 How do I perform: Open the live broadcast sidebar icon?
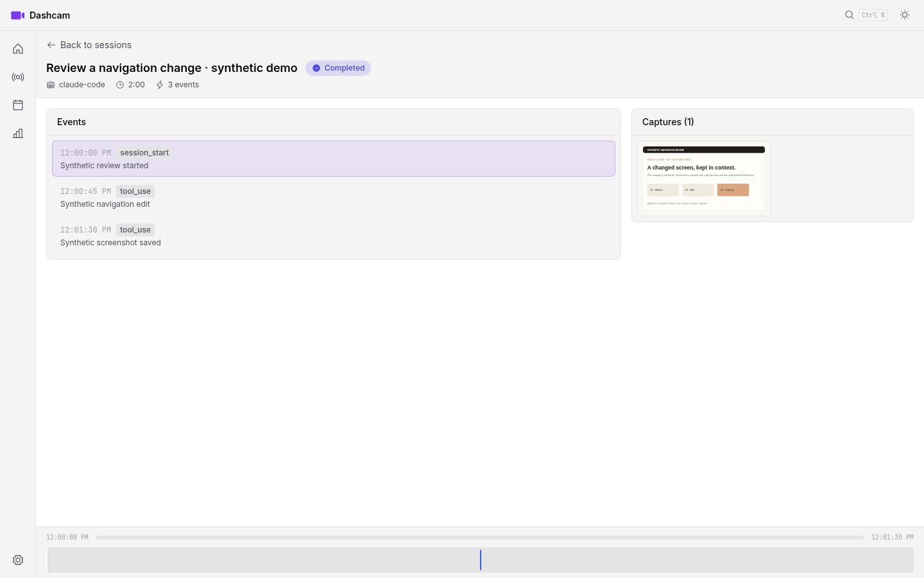[18, 77]
